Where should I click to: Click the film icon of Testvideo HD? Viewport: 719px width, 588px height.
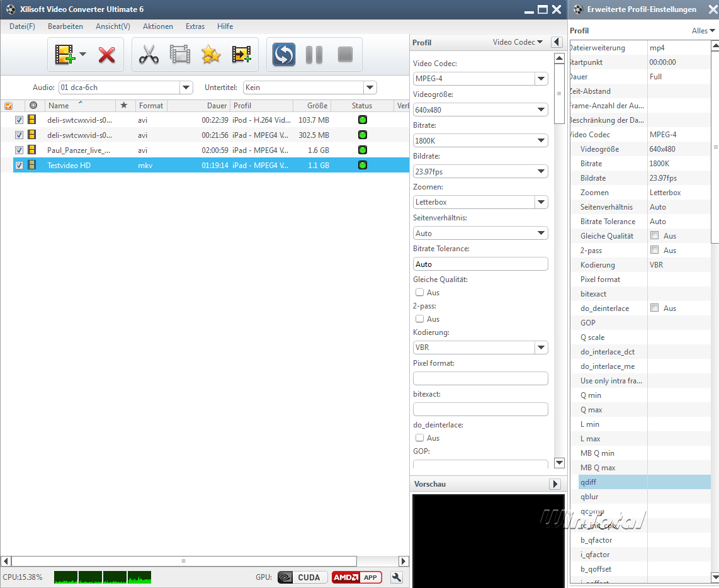(x=32, y=165)
